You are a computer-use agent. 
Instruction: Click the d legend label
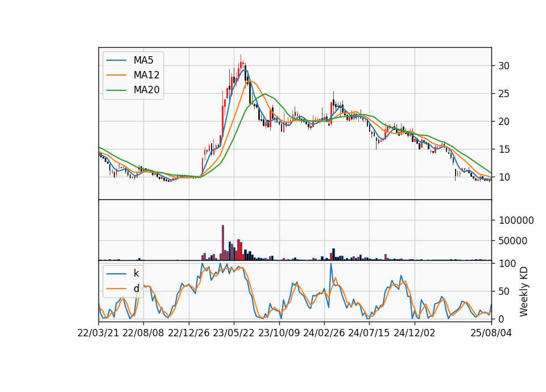coord(136,289)
